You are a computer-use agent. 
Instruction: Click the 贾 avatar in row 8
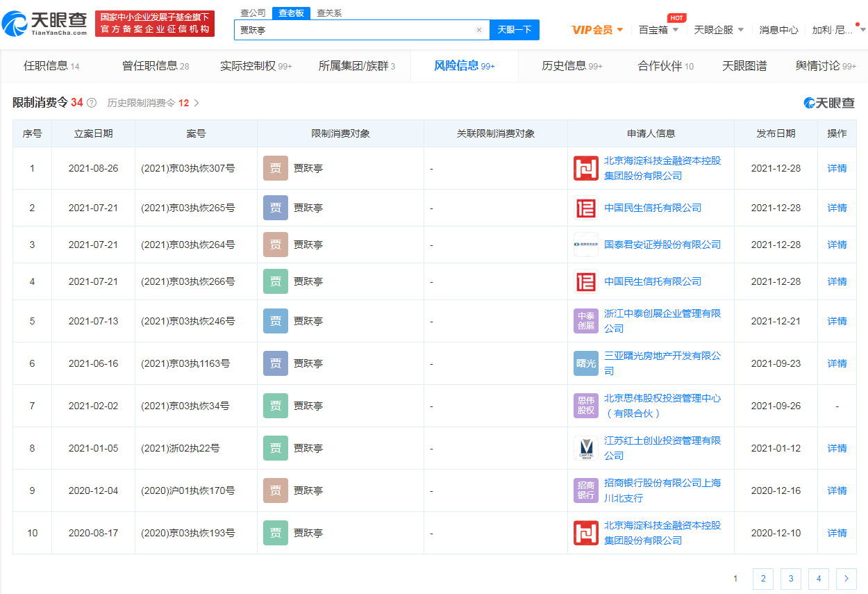click(276, 448)
